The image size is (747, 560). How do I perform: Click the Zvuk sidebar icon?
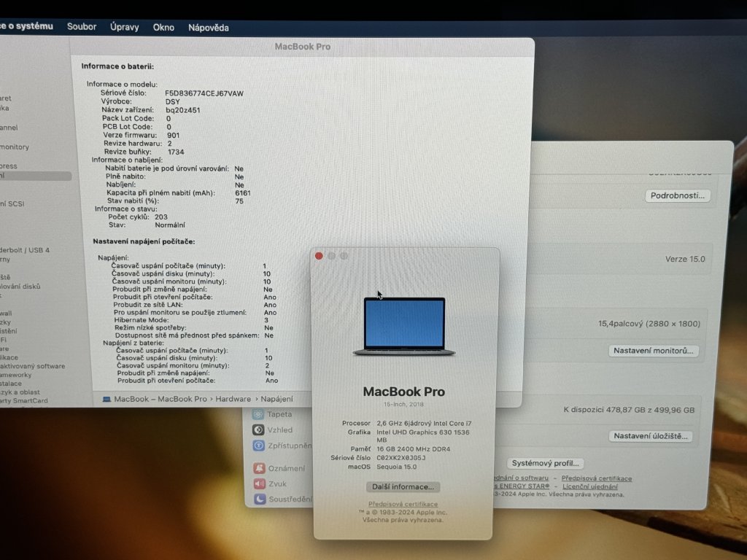[x=259, y=484]
